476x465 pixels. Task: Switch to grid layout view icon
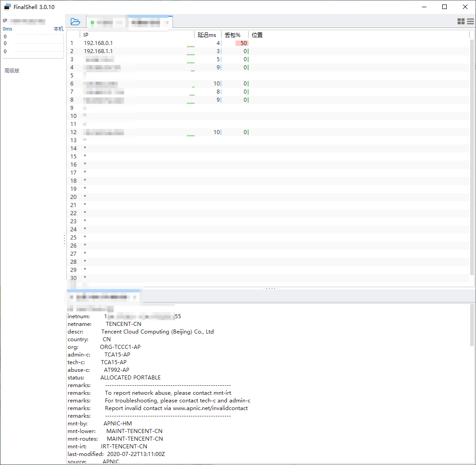click(x=461, y=21)
